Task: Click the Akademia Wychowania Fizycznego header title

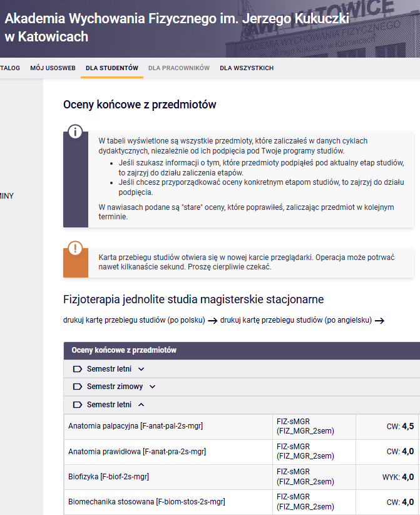Action: click(x=177, y=28)
